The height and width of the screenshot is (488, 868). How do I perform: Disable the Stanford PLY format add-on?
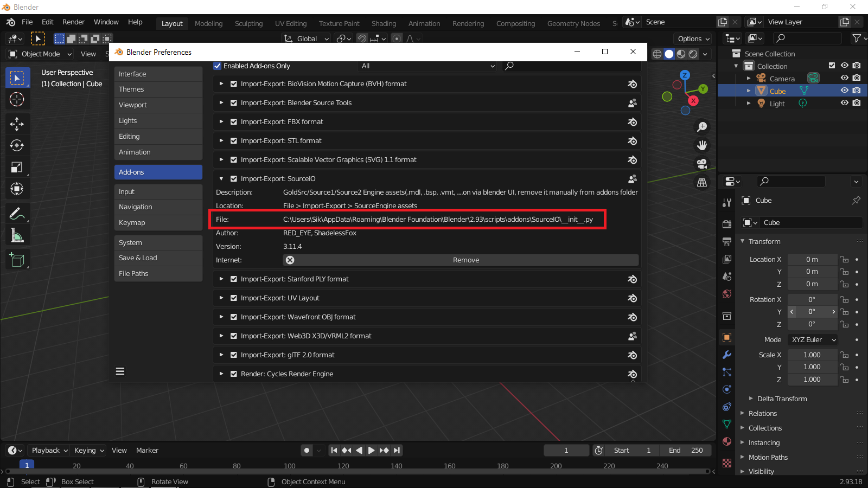234,279
